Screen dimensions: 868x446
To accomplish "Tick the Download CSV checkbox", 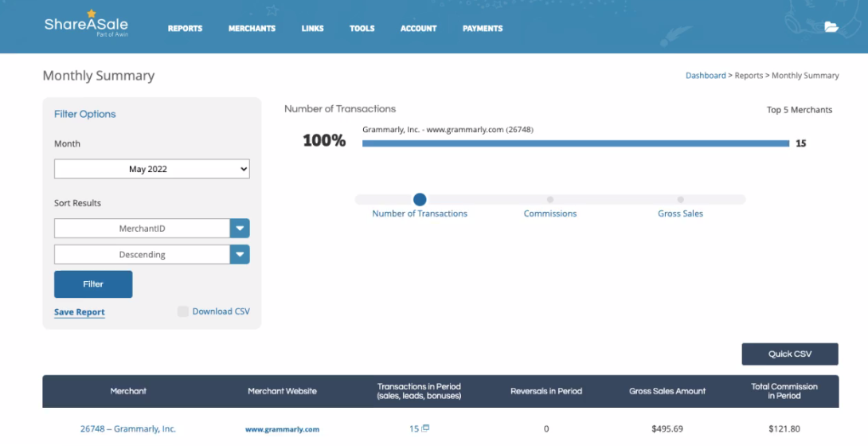I will coord(182,311).
